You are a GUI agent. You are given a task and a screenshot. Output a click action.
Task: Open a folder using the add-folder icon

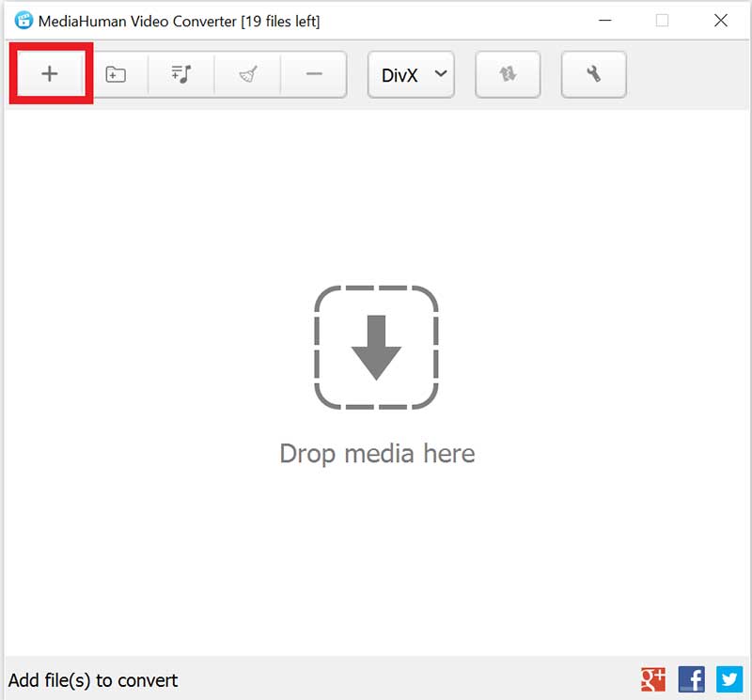coord(115,74)
